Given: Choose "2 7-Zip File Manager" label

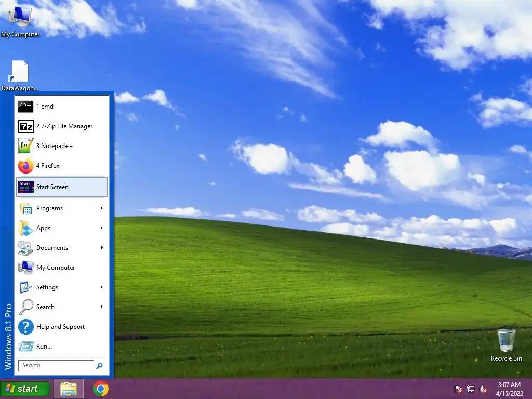Looking at the screenshot, I should tap(64, 126).
